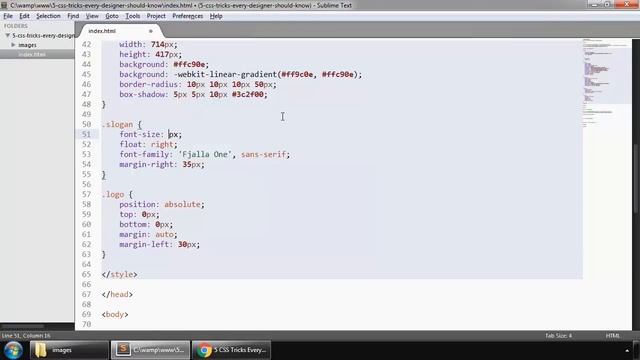Place cursor on .logo selector

[113, 194]
